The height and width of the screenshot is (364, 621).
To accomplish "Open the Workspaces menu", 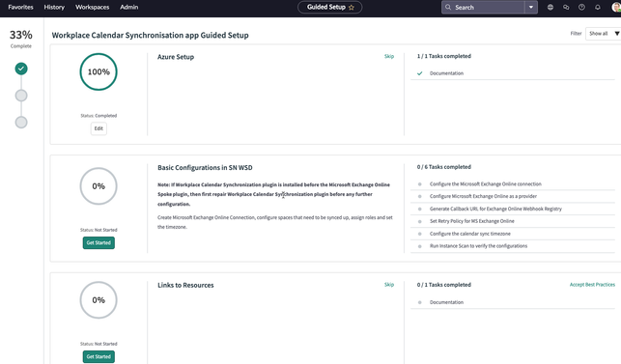I will [93, 7].
